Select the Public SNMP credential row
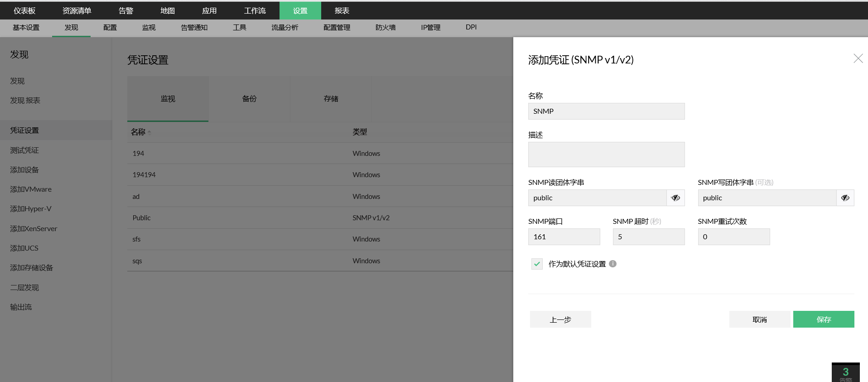This screenshot has height=382, width=868. (320, 218)
